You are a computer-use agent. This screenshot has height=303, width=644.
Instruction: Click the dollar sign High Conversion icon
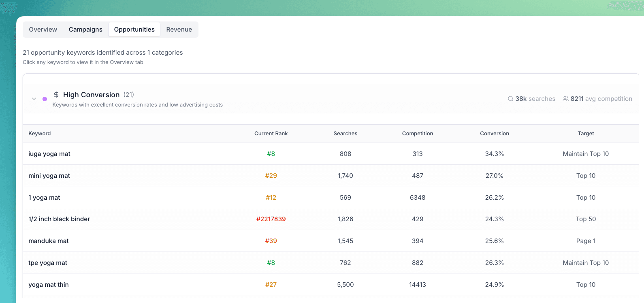56,95
